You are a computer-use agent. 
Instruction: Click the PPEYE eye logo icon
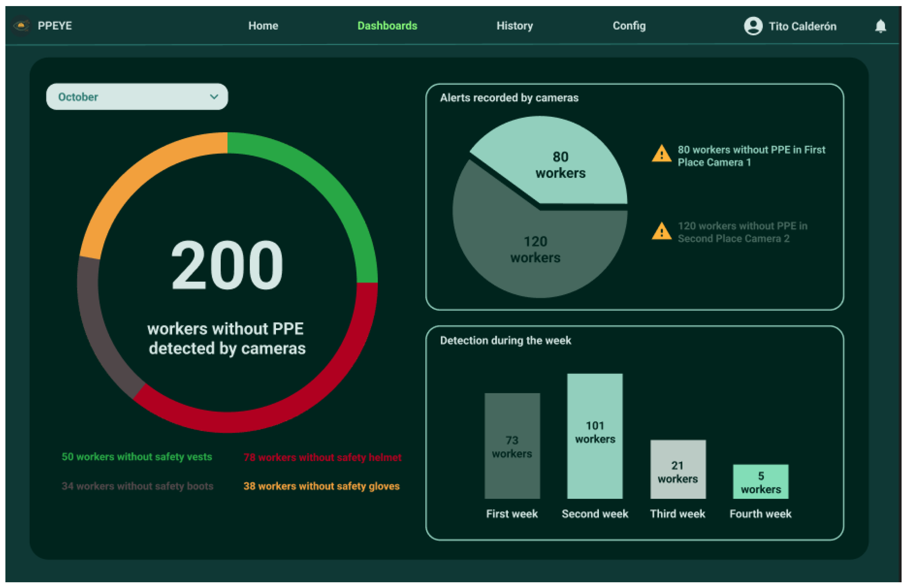pyautogui.click(x=21, y=26)
